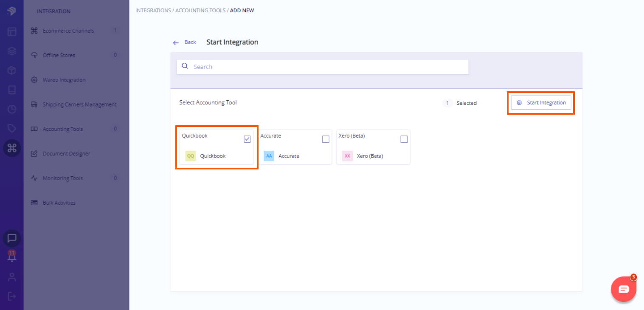644x310 pixels.
Task: Open the red live chat bubble widget
Action: point(624,289)
